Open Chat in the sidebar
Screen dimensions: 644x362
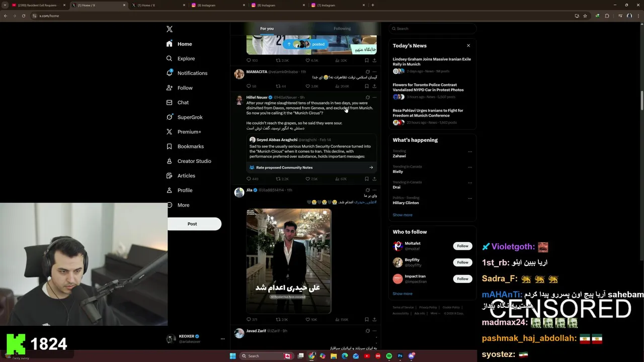pos(178,102)
